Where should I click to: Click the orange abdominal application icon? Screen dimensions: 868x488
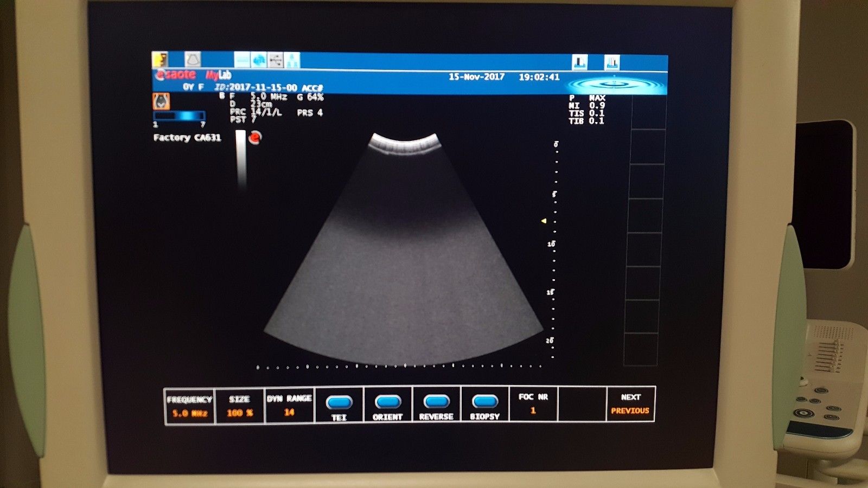point(161,101)
